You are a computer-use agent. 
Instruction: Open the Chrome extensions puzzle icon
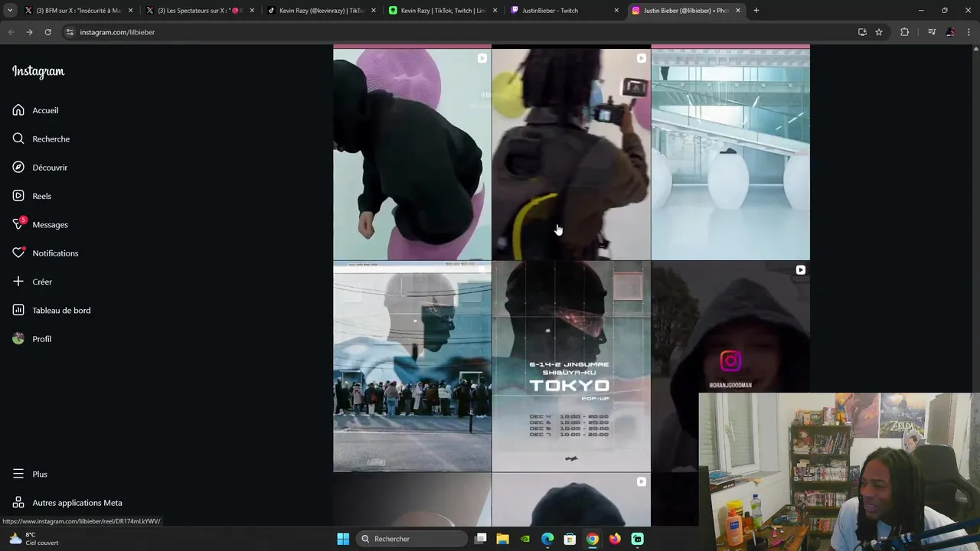click(x=905, y=32)
